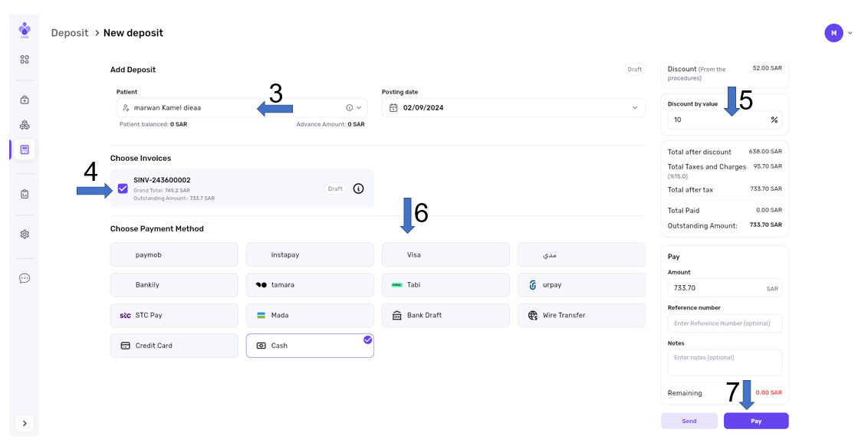Expand the Patient dropdown chevron
Viewport: 868px width, 446px height.
[x=359, y=108]
